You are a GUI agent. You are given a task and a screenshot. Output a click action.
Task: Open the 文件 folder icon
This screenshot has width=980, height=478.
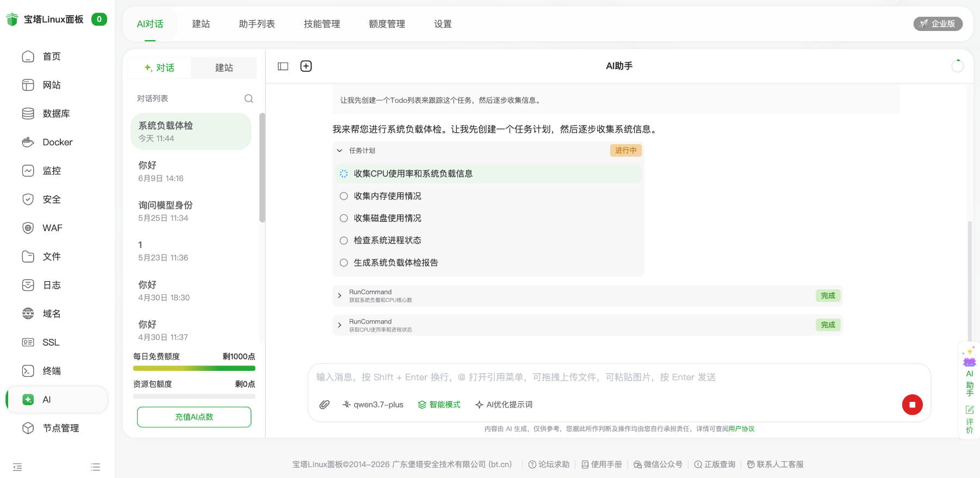[x=28, y=257]
